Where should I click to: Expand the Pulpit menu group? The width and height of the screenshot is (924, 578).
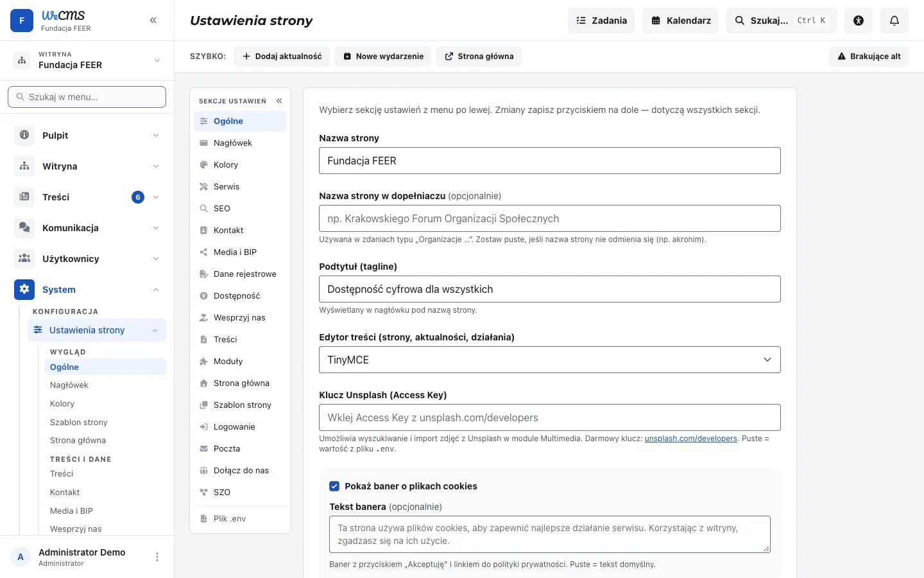coord(156,135)
